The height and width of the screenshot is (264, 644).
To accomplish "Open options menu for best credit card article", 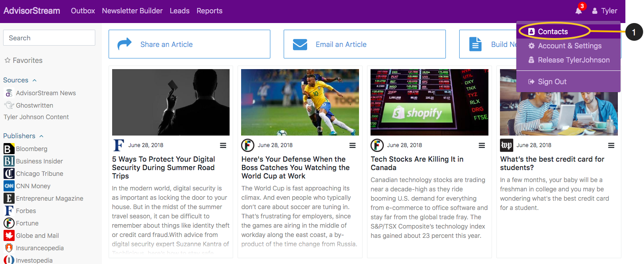I will (x=611, y=145).
